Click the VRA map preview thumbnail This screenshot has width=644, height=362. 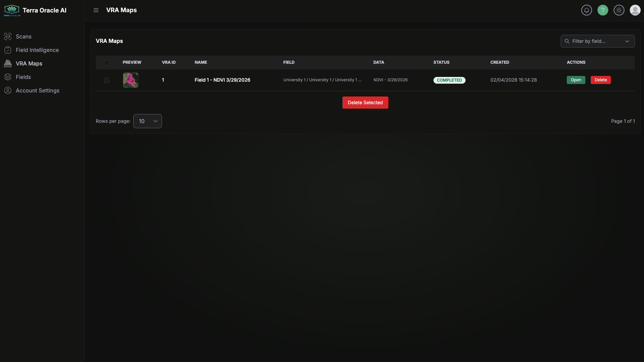pyautogui.click(x=130, y=80)
